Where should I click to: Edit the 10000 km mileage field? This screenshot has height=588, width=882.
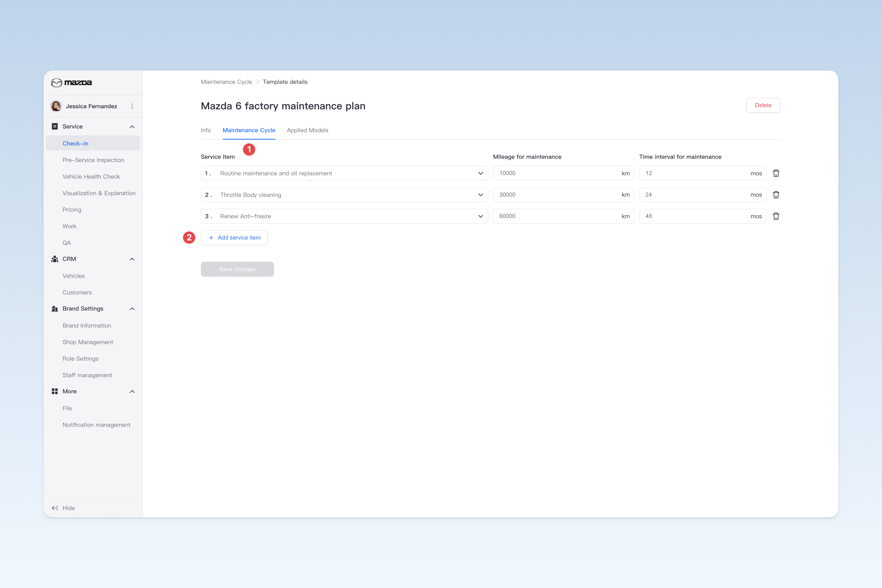coord(563,173)
